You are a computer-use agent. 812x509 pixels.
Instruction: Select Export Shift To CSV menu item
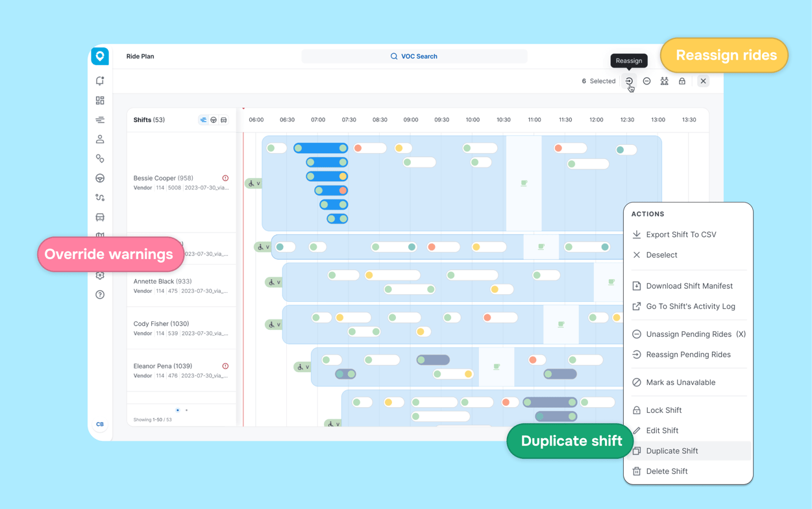tap(681, 234)
